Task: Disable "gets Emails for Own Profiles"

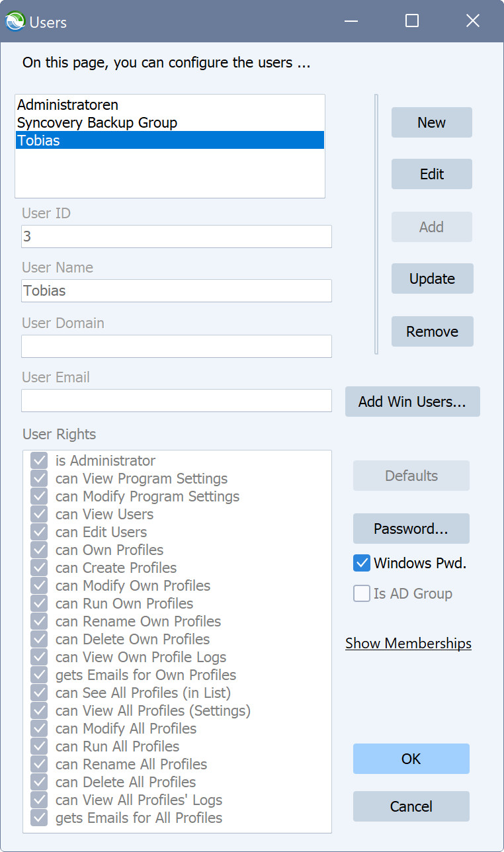Action: [38, 675]
